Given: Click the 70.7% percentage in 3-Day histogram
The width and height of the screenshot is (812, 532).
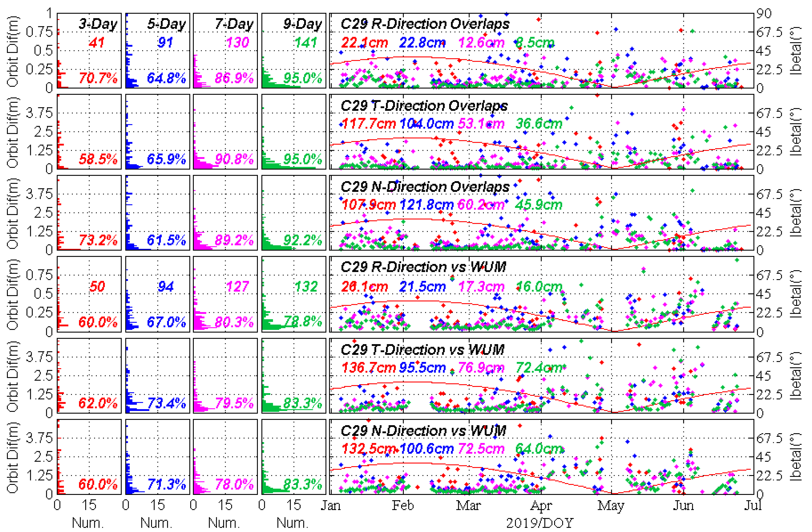Looking at the screenshot, I should pyautogui.click(x=98, y=78).
